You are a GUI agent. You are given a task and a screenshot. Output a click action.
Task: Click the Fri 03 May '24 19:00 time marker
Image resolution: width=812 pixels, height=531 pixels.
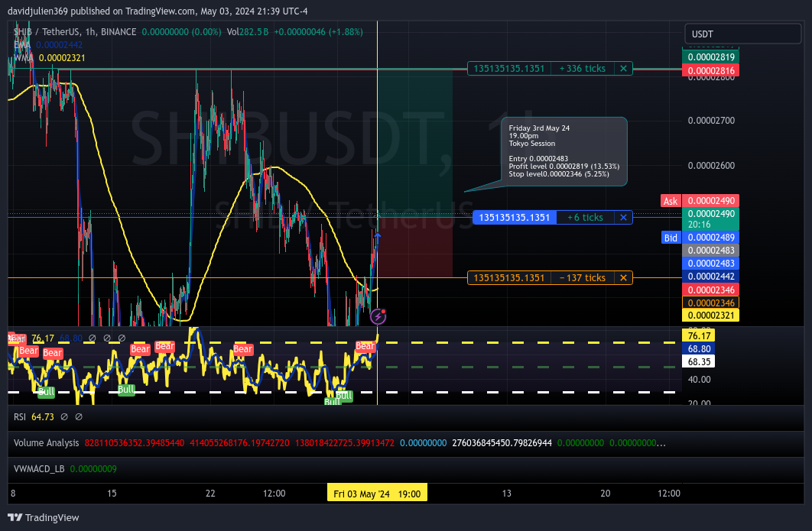[x=377, y=494]
